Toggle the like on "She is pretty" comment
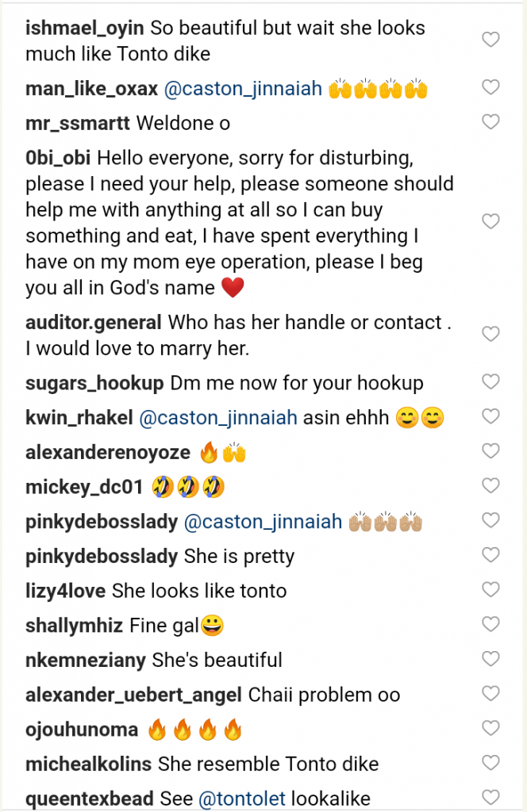The height and width of the screenshot is (812, 527). tap(491, 555)
